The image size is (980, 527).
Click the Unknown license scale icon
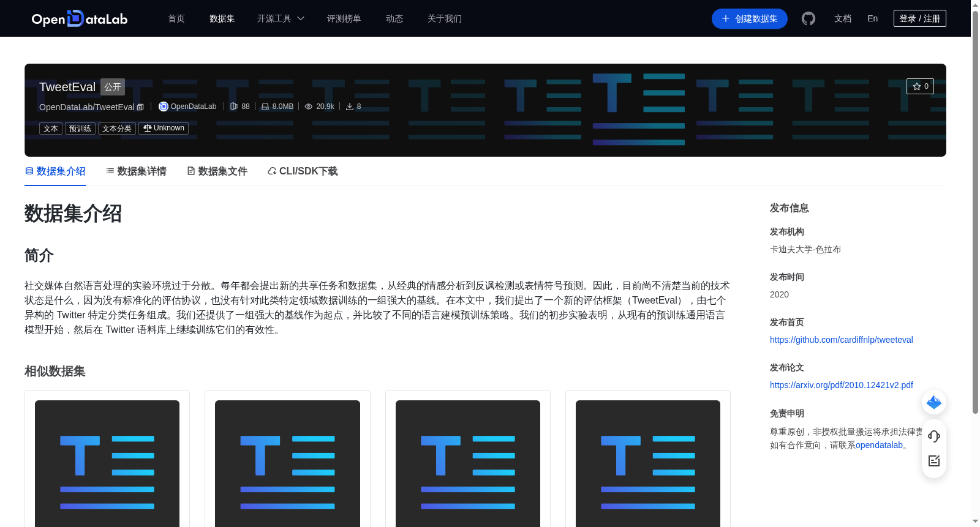pyautogui.click(x=147, y=128)
